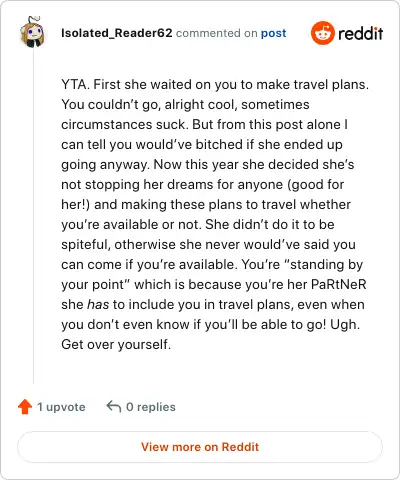400x480 pixels.
Task: Click "Get over yourself." closing line
Action: pos(116,344)
